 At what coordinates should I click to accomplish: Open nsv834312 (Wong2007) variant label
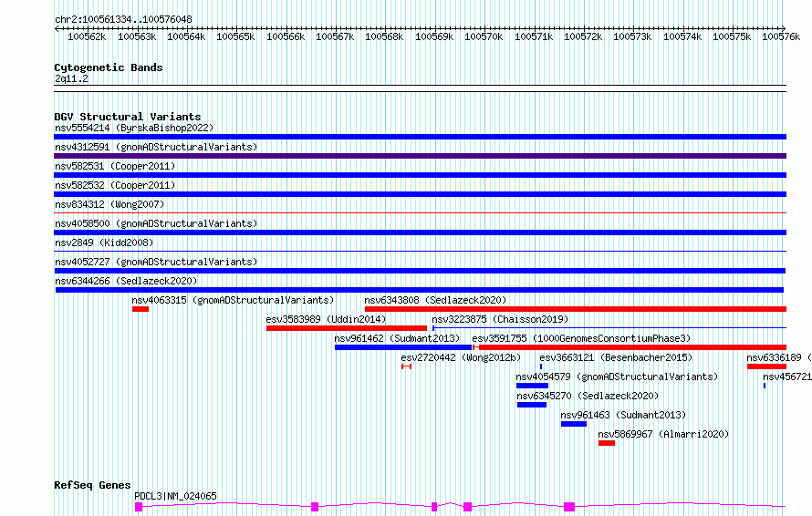[109, 204]
